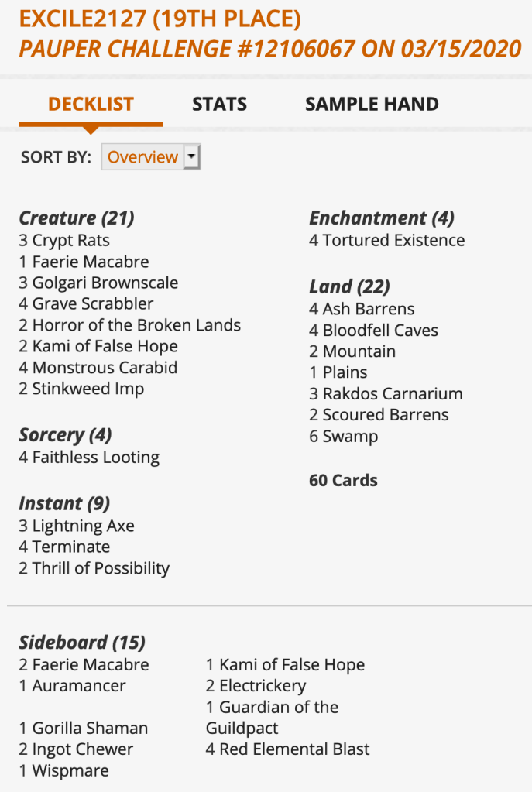Open the Rakdos Carnarium land link
The height and width of the screenshot is (792, 532).
[392, 394]
